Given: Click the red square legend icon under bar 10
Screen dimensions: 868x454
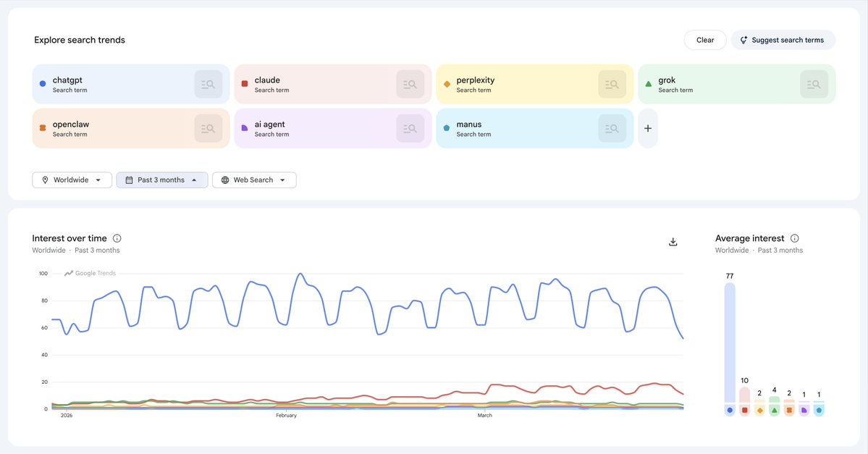Looking at the screenshot, I should 744,411.
